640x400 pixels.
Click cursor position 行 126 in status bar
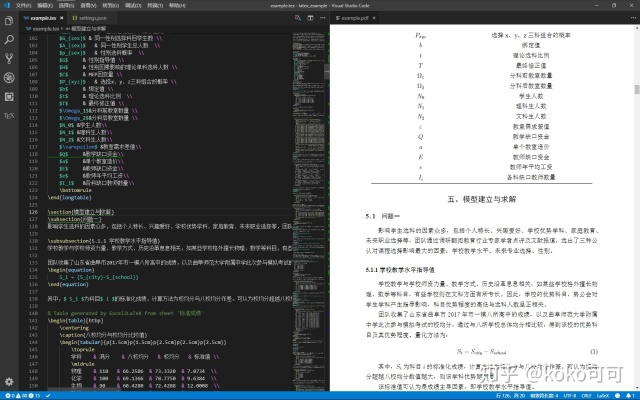[x=510, y=396]
